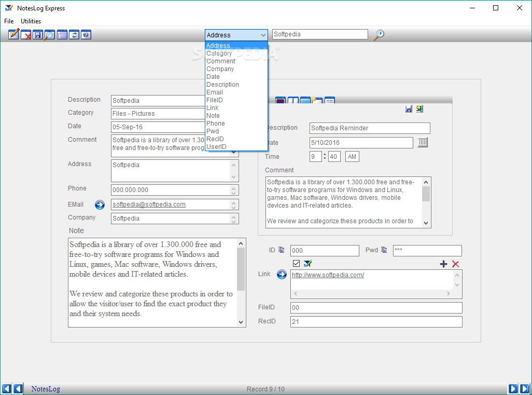Viewport: 532px width, 395px height.
Task: Click the edit record pencil toolbar icon
Action: [13, 34]
